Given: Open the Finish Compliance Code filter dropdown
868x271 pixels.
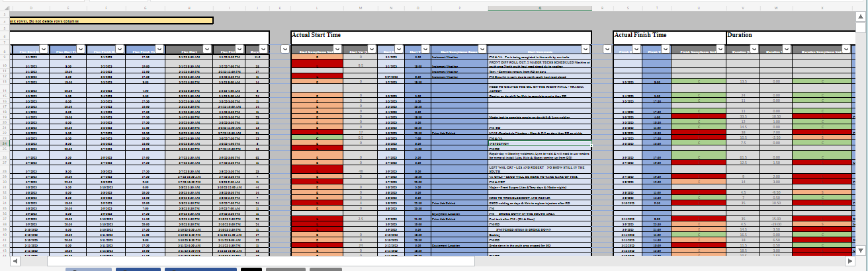Looking at the screenshot, I should tap(720, 49).
